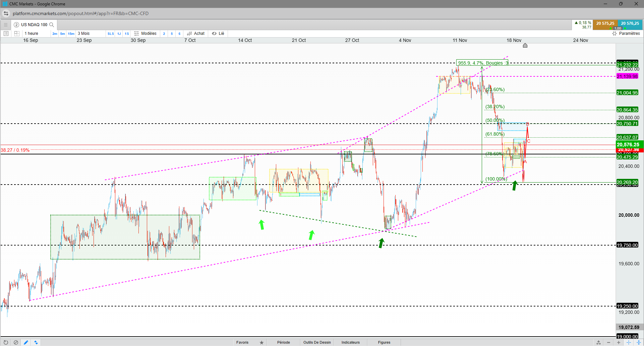Image resolution: width=644 pixels, height=346 pixels.
Task: Toggle the Lié linked chart eye option
Action: [x=218, y=33]
